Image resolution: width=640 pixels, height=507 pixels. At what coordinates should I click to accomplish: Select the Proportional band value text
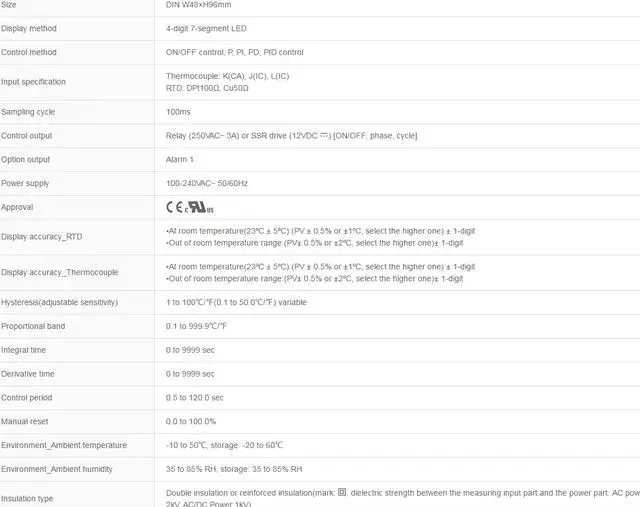coord(197,326)
